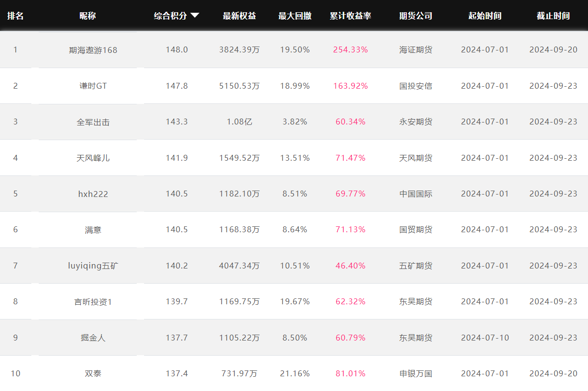Click company 国投安信
The image size is (588, 391).
416,86
